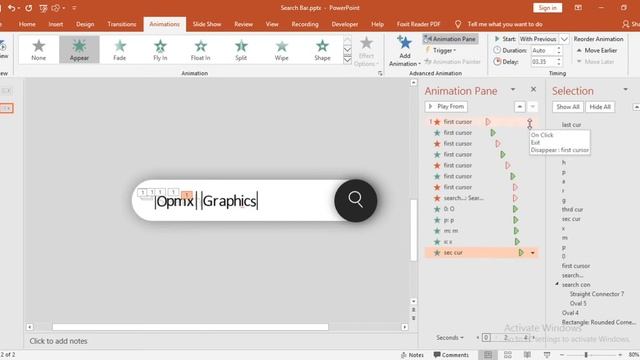Click the Undo icon in title bar
Viewport: 640px width, 360px height.
[11, 8]
